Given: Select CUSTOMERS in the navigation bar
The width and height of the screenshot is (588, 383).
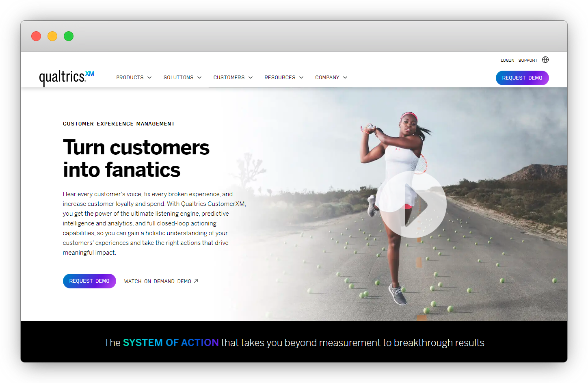Looking at the screenshot, I should click(233, 77).
